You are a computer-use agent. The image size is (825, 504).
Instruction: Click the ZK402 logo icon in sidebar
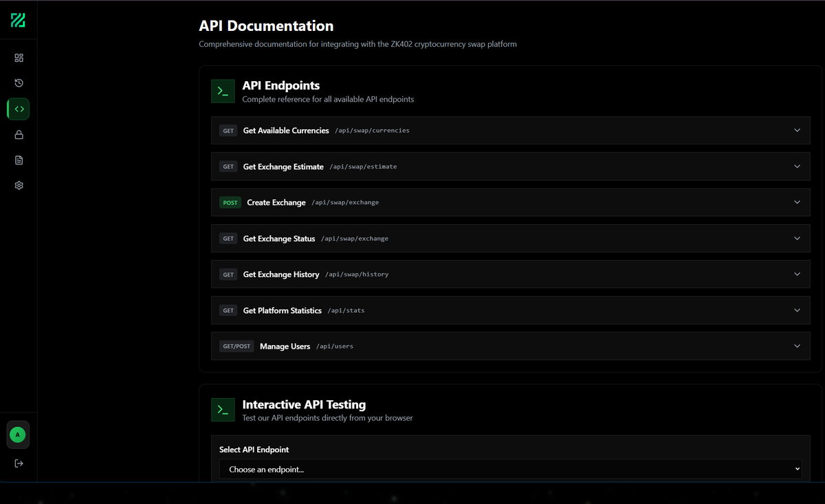(x=18, y=21)
